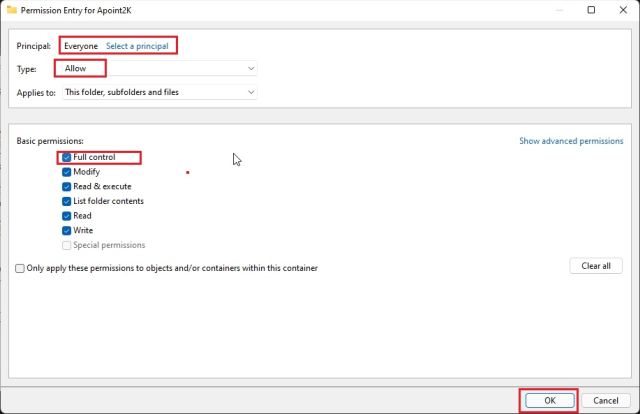
Task: Click the Basic permissions label
Action: pos(50,141)
